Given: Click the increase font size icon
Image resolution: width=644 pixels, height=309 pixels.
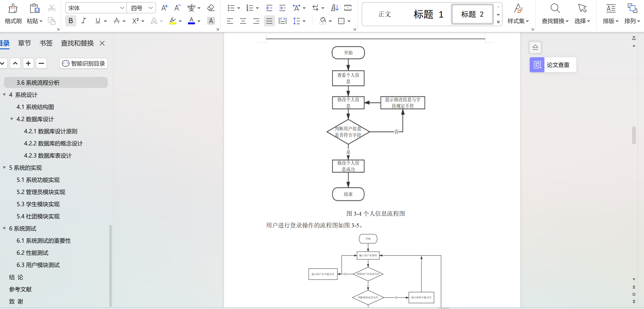Looking at the screenshot, I should (164, 8).
